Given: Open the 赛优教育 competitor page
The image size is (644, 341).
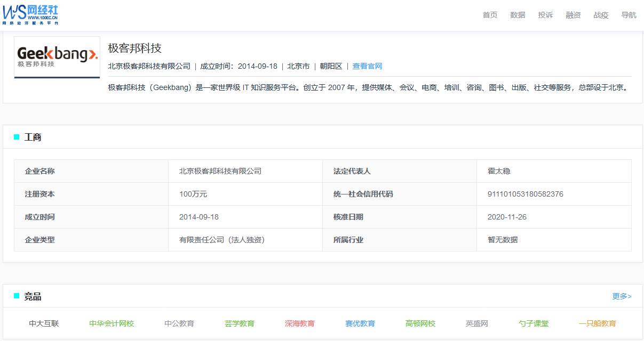Looking at the screenshot, I should pyautogui.click(x=360, y=323).
